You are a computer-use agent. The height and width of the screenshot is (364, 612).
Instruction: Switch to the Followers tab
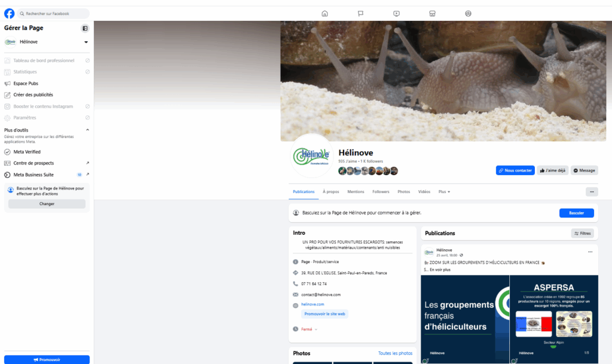(381, 191)
